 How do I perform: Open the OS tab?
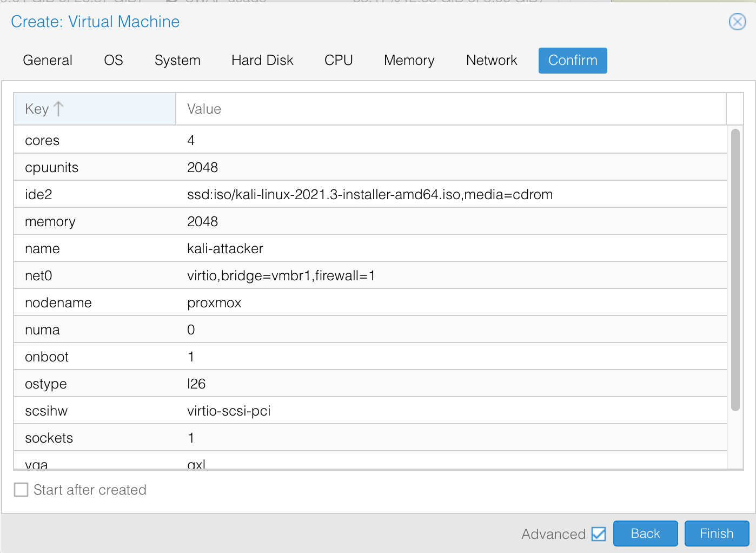(x=114, y=60)
